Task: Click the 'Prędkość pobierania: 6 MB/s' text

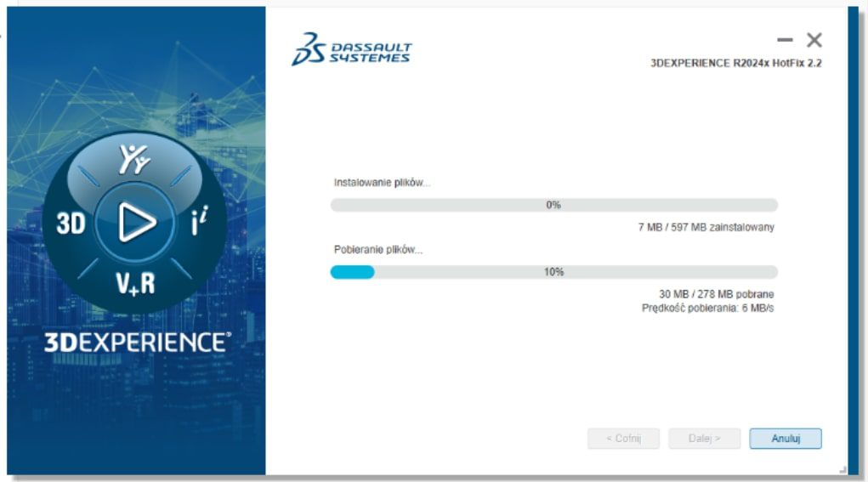Action: coord(707,308)
